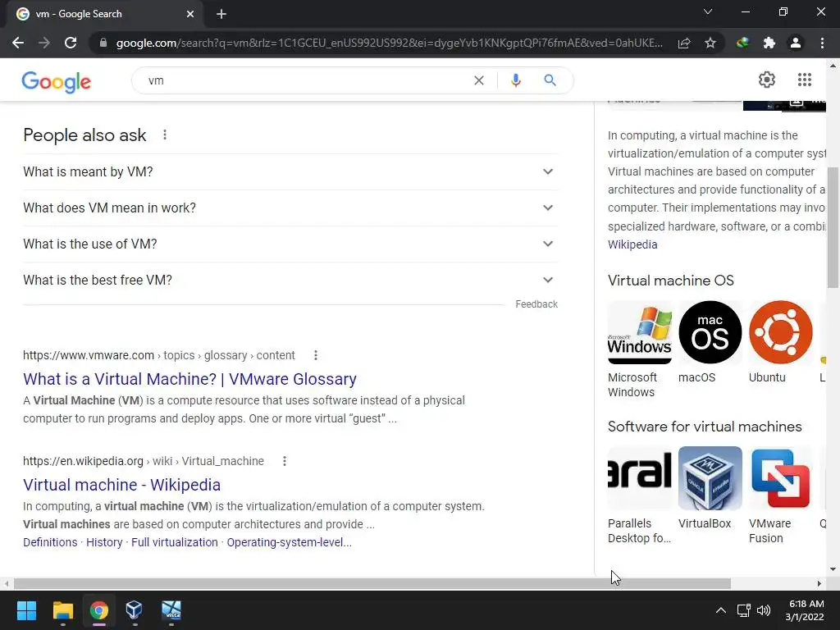Image resolution: width=840 pixels, height=630 pixels.
Task: Submit search with the magnifier icon
Action: 550,80
